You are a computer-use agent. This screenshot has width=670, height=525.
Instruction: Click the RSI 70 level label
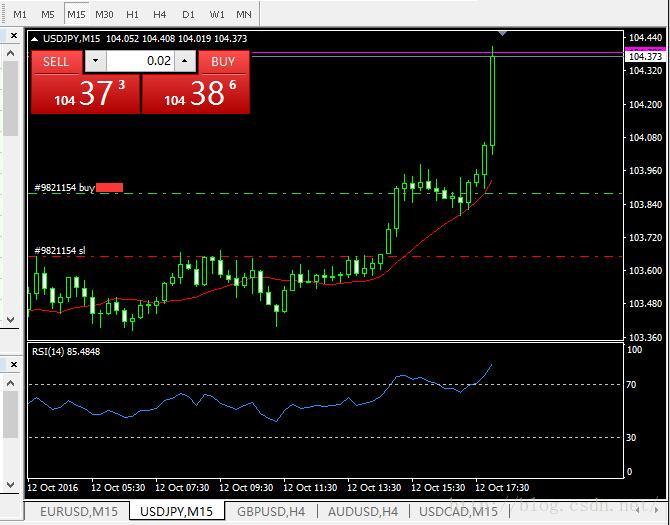(631, 384)
